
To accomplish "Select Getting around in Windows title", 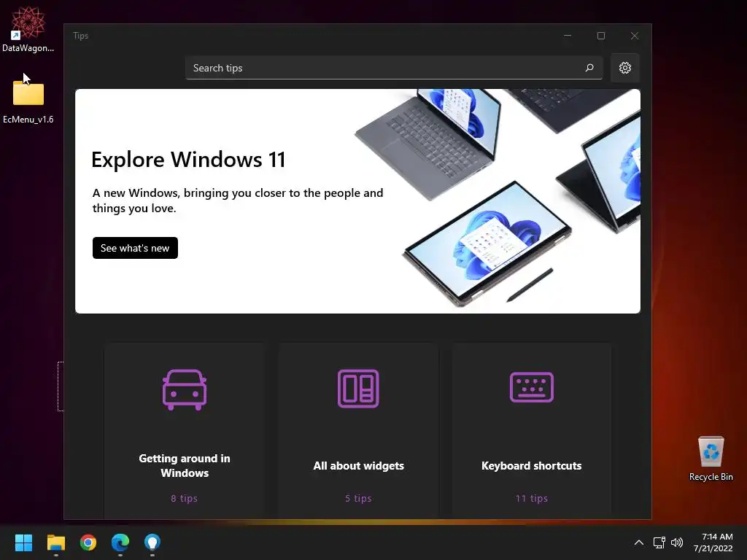I will (x=185, y=465).
